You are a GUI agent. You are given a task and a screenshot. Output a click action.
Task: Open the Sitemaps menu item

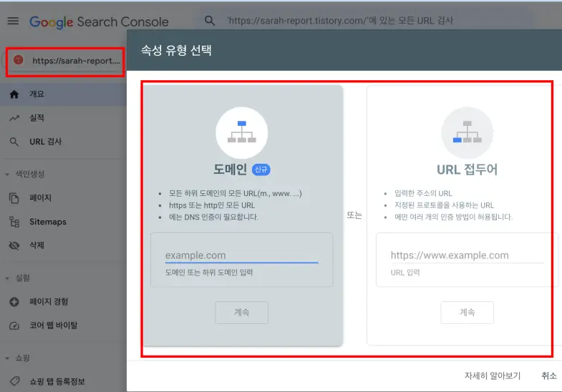[48, 222]
